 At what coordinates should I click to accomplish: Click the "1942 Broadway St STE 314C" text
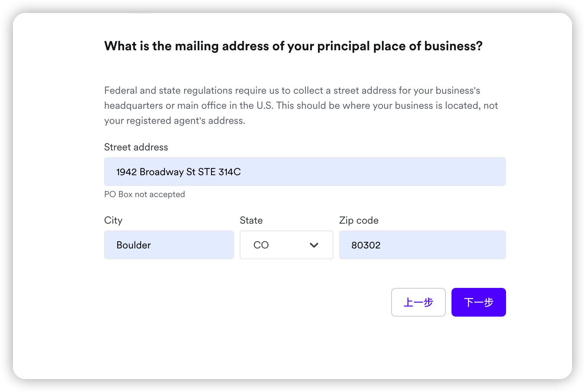tap(178, 172)
